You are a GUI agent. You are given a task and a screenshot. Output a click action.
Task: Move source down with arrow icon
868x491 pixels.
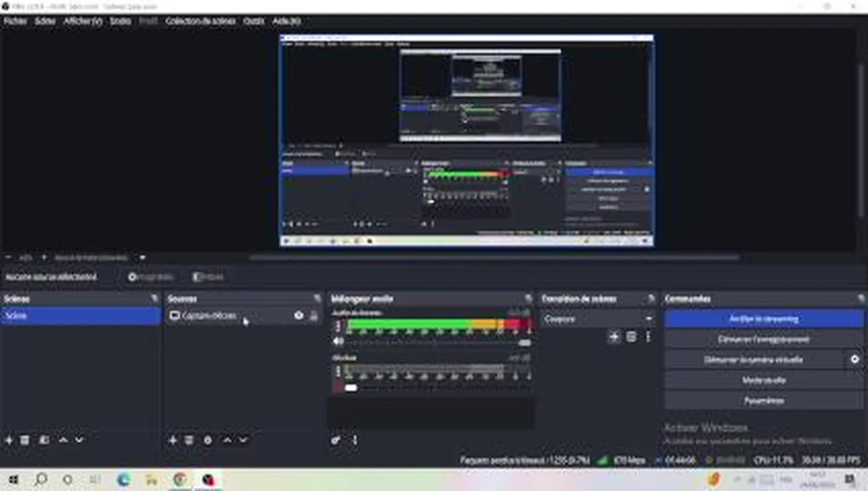pos(243,441)
